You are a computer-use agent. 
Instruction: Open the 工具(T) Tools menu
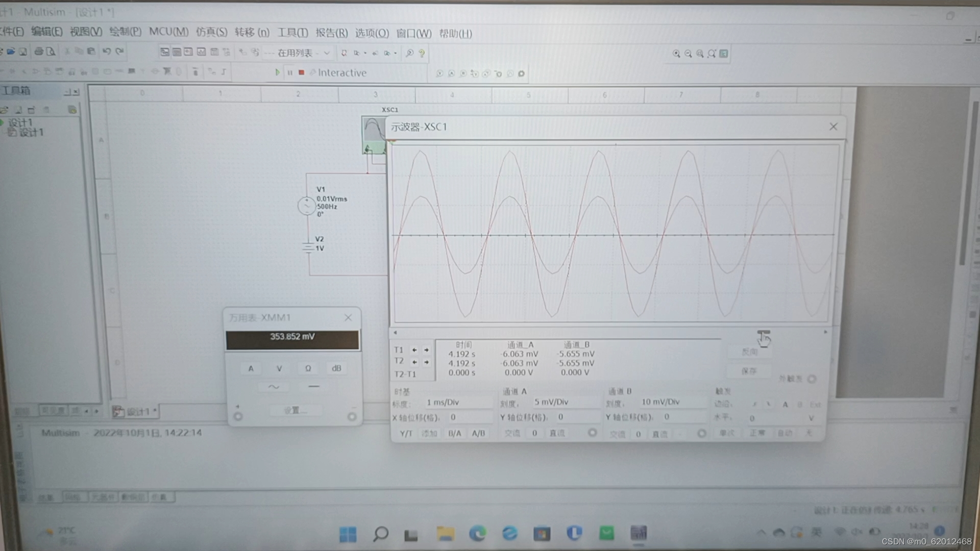292,33
